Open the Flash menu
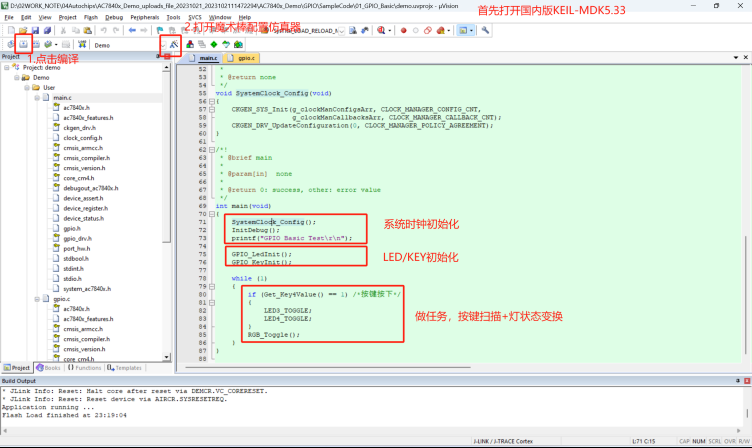The height and width of the screenshot is (448, 752). 91,17
